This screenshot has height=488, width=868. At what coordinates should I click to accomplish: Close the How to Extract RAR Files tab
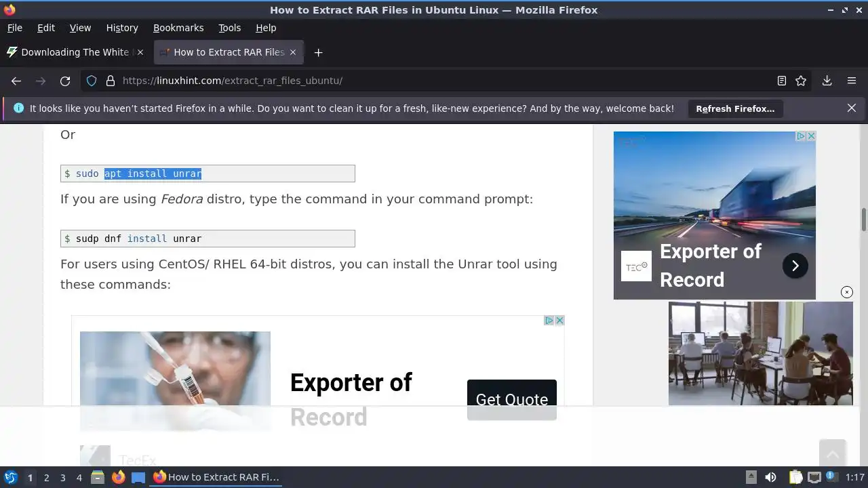293,52
